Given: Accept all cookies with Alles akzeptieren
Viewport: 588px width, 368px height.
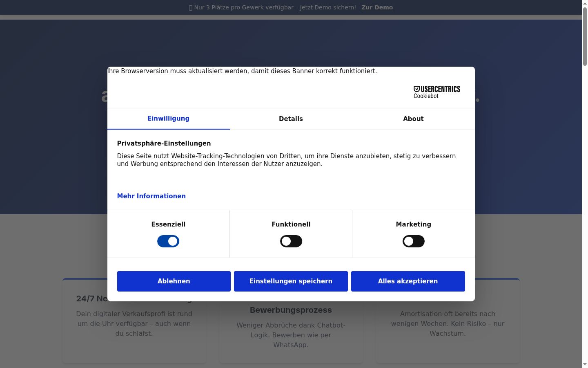Looking at the screenshot, I should (x=408, y=281).
